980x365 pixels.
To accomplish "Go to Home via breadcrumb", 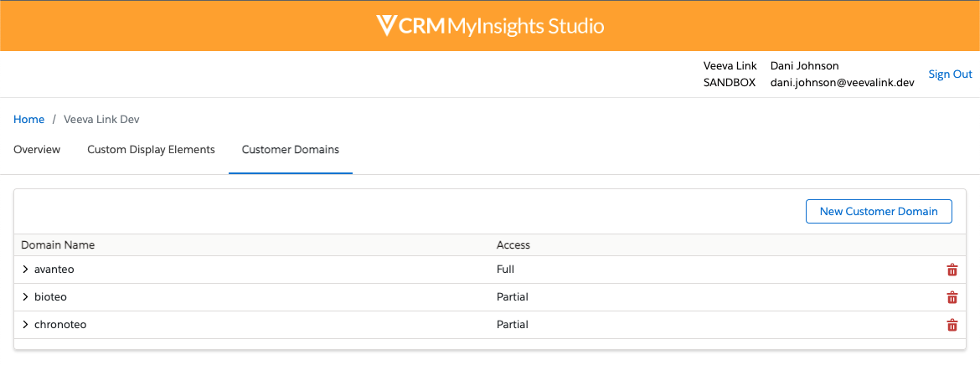I will [29, 120].
